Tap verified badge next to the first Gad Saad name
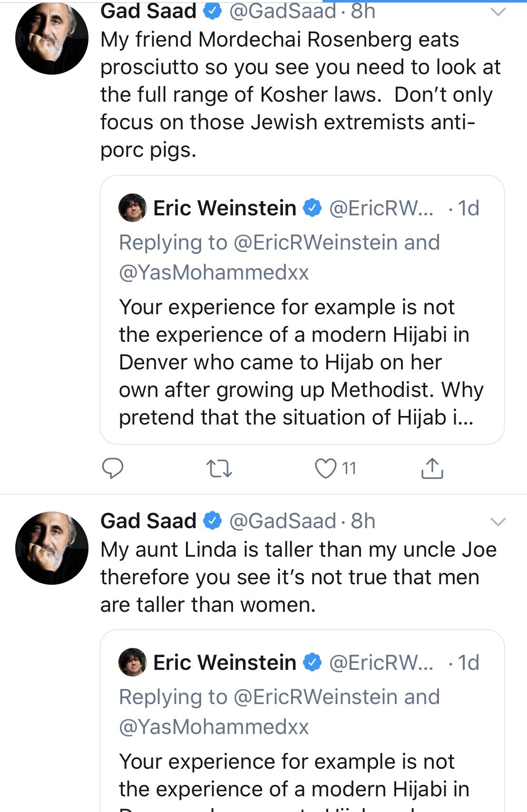527x812 pixels. tap(213, 11)
